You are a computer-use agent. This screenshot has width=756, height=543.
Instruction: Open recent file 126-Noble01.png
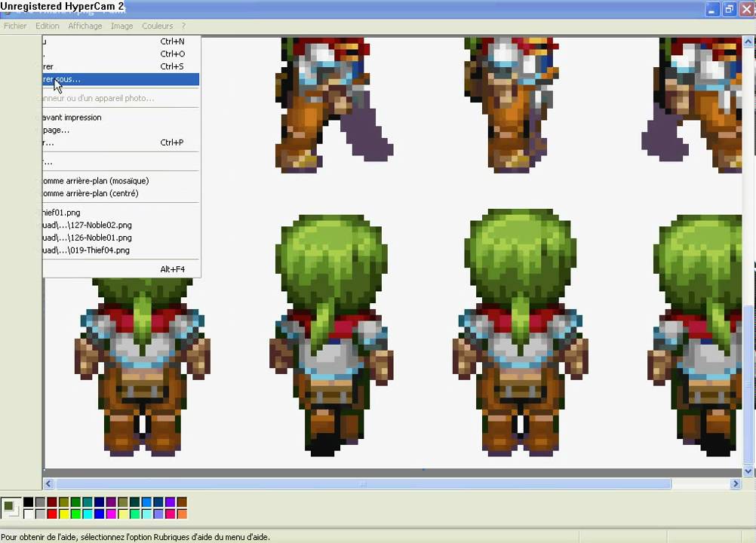121,238
